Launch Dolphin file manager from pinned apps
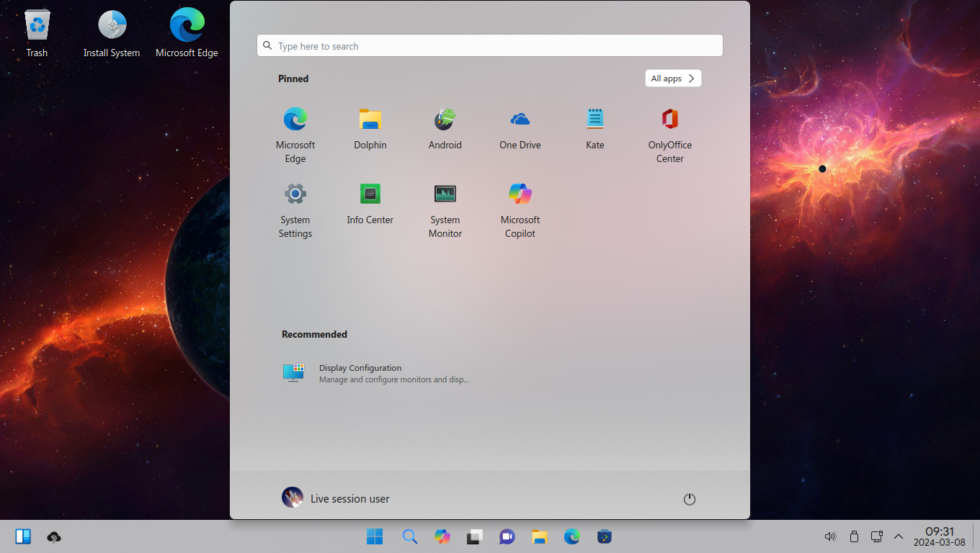Image resolution: width=980 pixels, height=553 pixels. tap(370, 128)
